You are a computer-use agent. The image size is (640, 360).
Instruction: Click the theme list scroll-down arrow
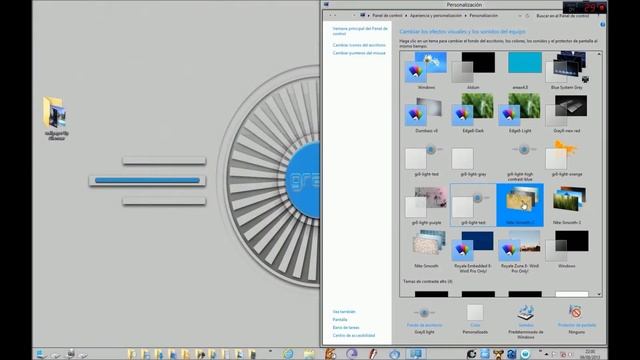click(599, 294)
